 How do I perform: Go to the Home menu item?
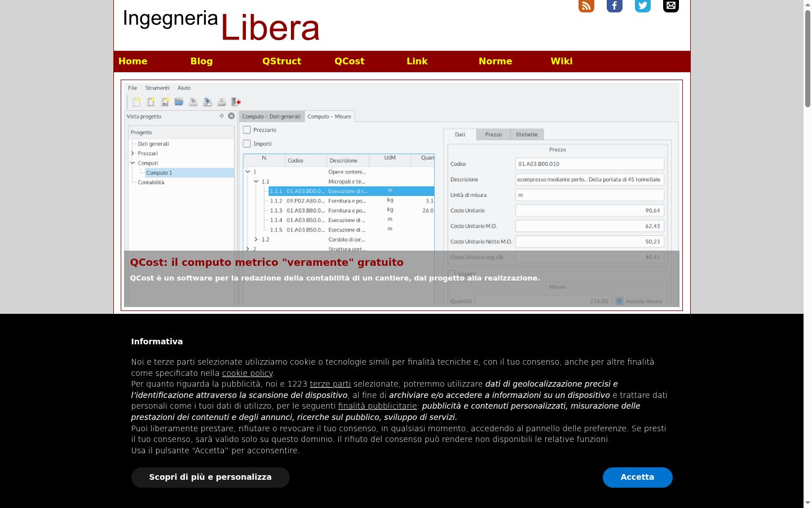pyautogui.click(x=133, y=61)
